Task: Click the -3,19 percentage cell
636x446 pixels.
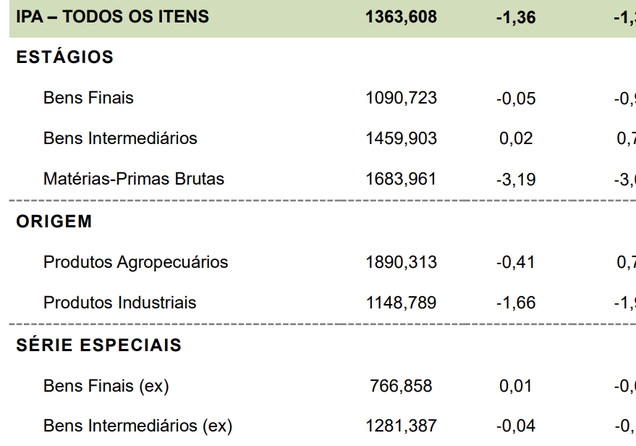Action: (516, 180)
